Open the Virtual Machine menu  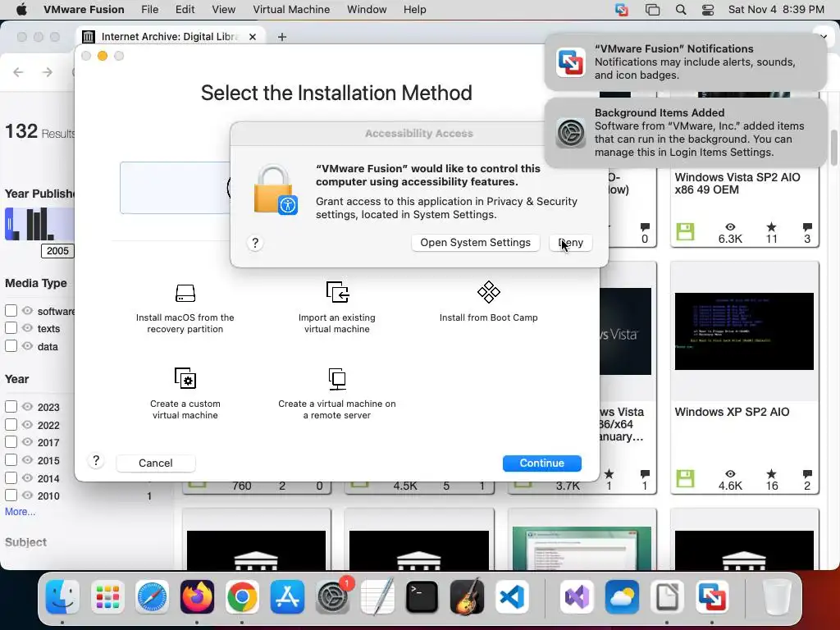(291, 10)
